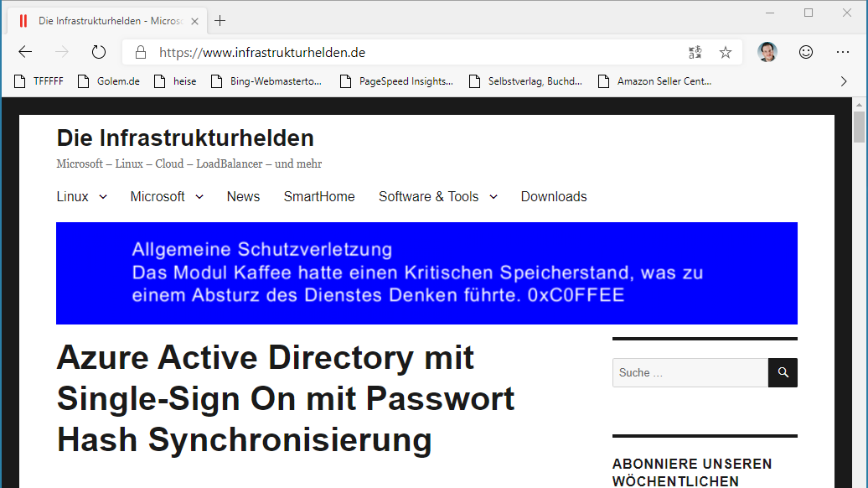The height and width of the screenshot is (488, 868).
Task: Send feedback with the smiley icon
Action: tap(806, 52)
